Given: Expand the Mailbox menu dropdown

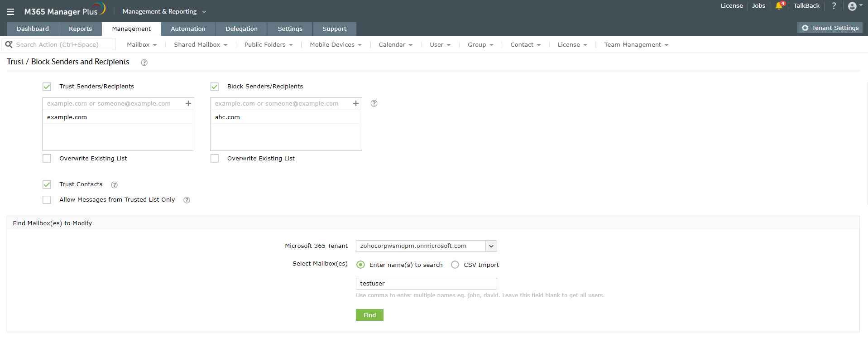Looking at the screenshot, I should click(x=142, y=44).
